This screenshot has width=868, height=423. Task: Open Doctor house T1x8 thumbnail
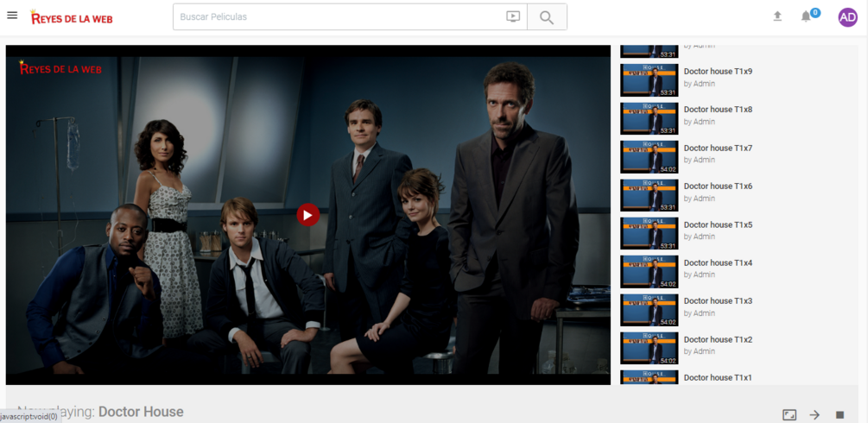tap(649, 118)
